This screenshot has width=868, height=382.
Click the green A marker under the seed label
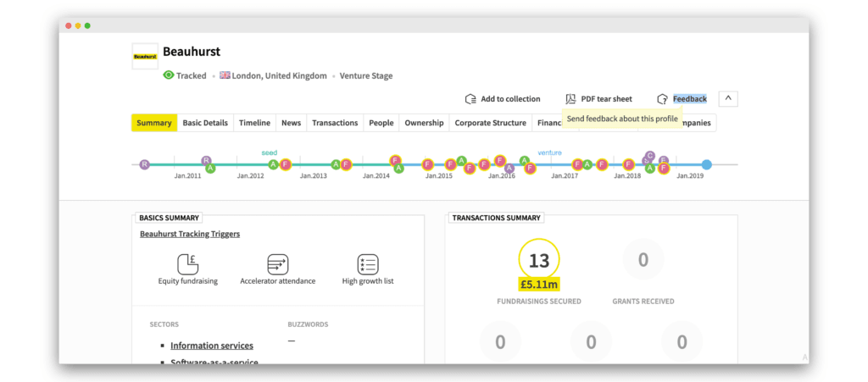click(x=273, y=164)
